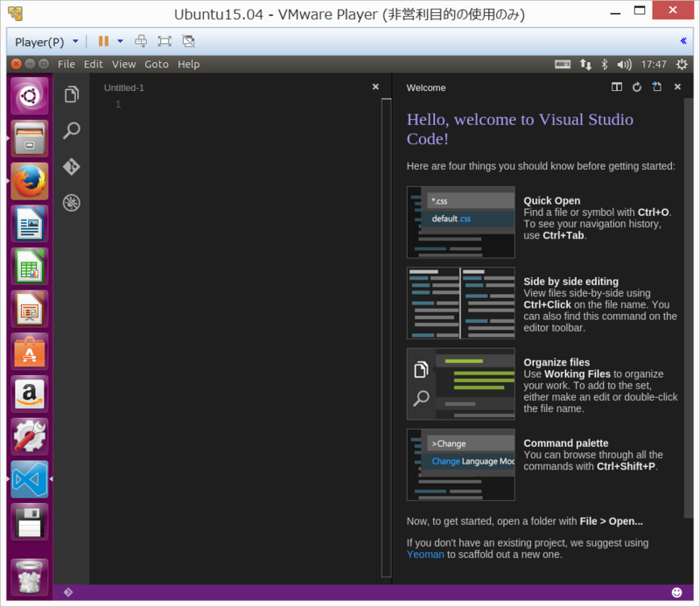Screen dimensions: 700x607
Task: Click the Side by side editing thumbnail
Action: click(x=461, y=303)
